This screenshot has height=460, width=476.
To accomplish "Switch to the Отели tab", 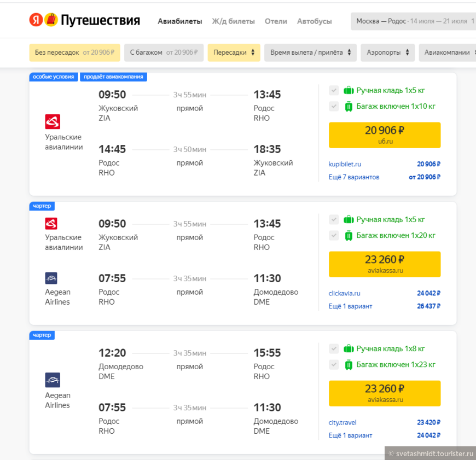I will pyautogui.click(x=276, y=21).
